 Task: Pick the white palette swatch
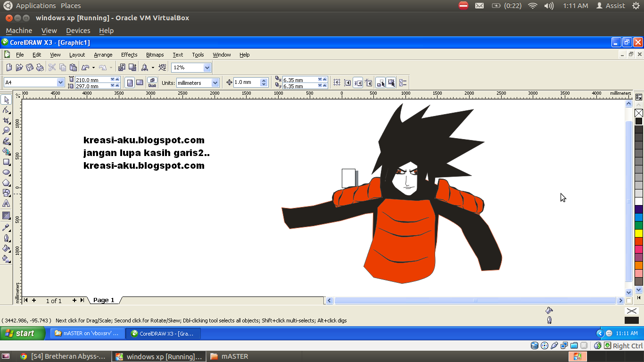(639, 201)
